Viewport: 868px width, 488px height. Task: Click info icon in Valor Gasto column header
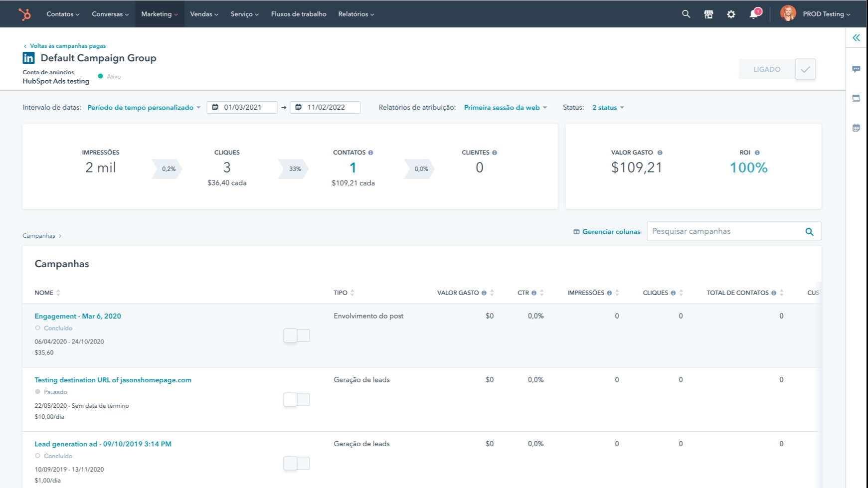(x=484, y=293)
